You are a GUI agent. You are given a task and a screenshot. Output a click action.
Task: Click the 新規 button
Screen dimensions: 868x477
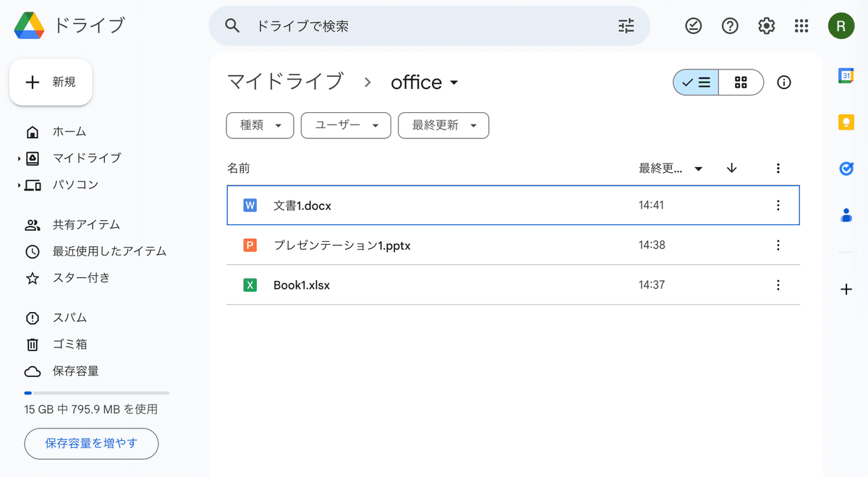click(x=51, y=82)
